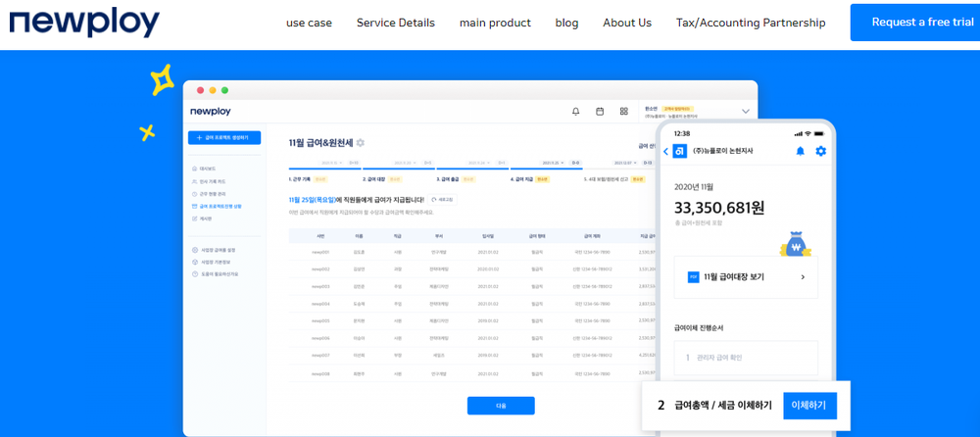Click the blue company logo in the phone header
Image resolution: width=980 pixels, height=437 pixels.
tap(679, 151)
